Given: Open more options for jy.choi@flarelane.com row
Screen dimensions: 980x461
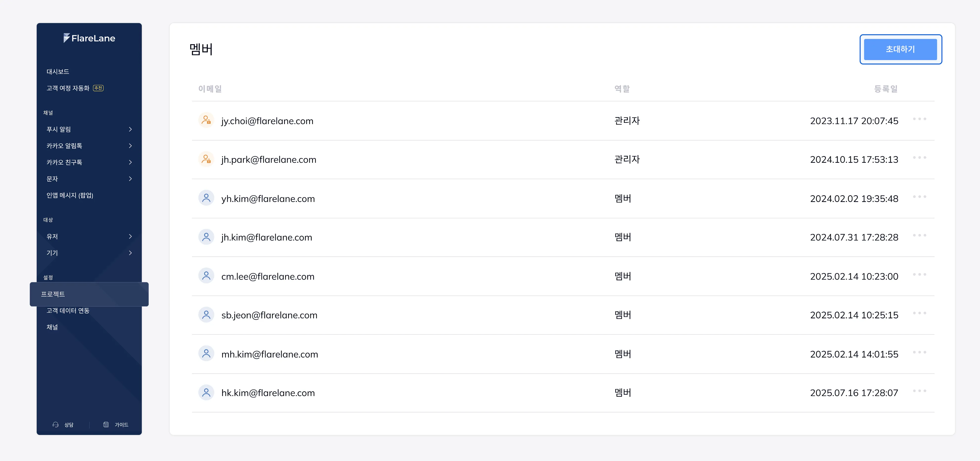Looking at the screenshot, I should coord(920,119).
